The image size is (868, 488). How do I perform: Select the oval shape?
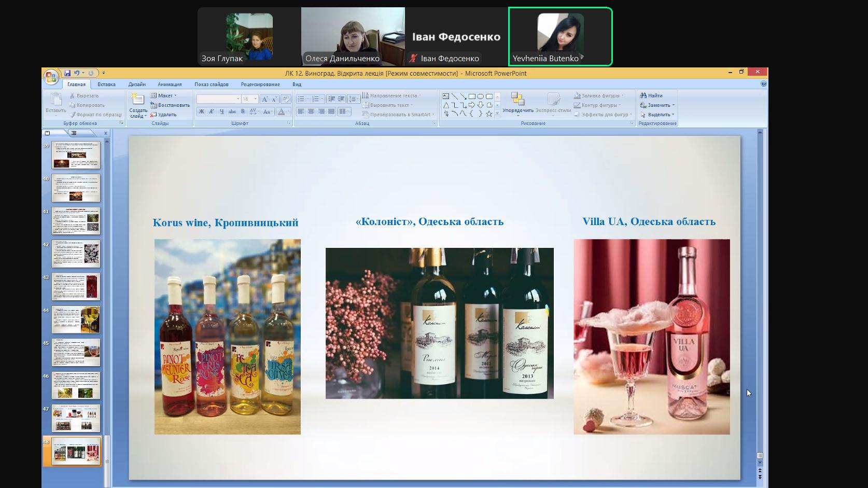[481, 96]
